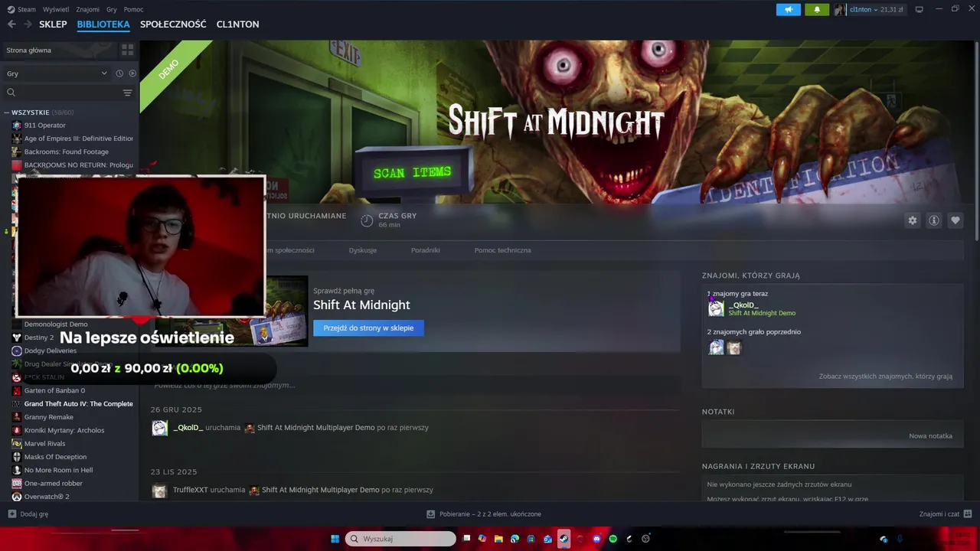Open the Gry library type dropdown
This screenshot has height=551, width=980.
57,73
